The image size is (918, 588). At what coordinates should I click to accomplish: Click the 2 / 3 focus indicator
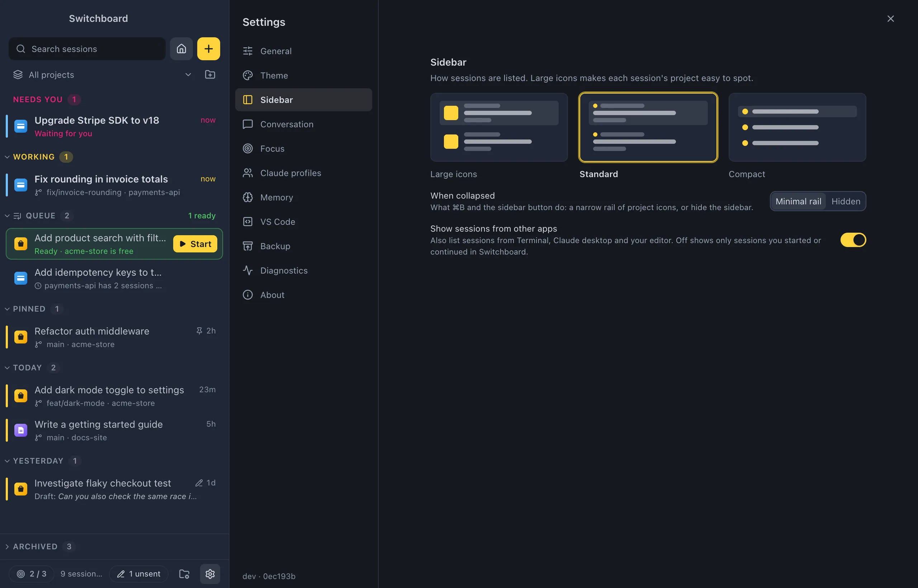click(32, 574)
